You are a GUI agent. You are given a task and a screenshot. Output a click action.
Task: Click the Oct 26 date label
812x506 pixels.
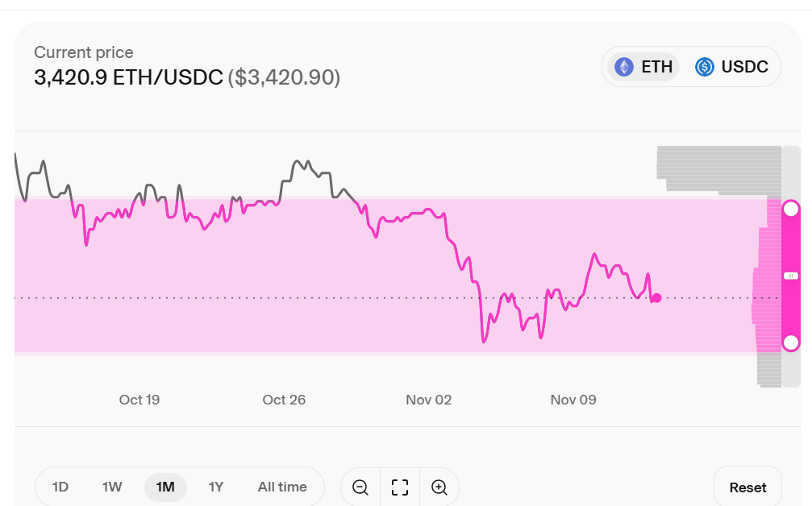(x=284, y=400)
